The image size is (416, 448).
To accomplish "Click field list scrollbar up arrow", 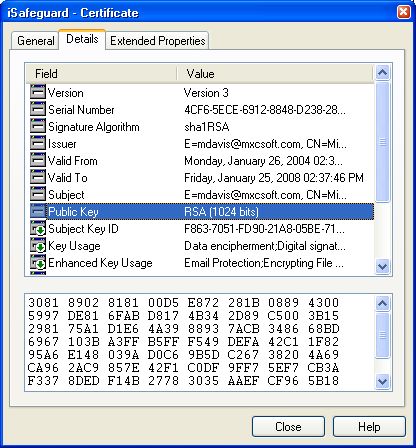I will (x=382, y=72).
